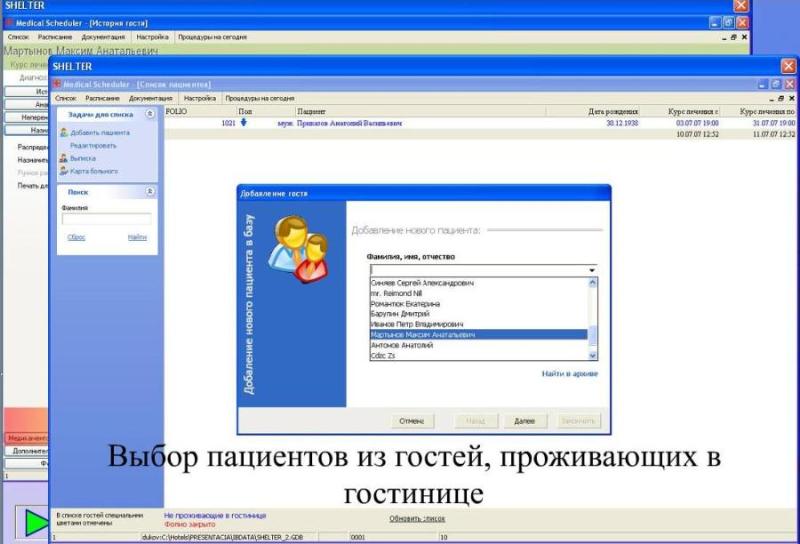Viewport: 800px width, 544px height.
Task: Click the blue arrow icon in patient row 1021
Action: coord(243,122)
